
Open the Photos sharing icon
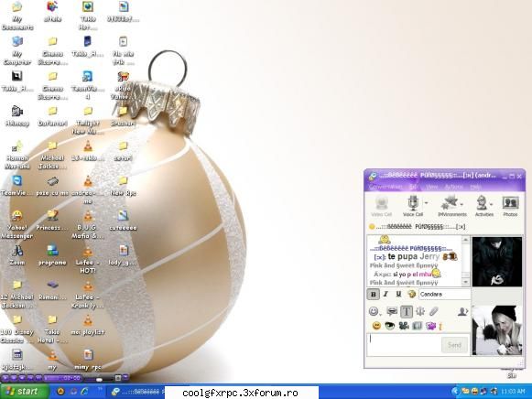(x=510, y=206)
